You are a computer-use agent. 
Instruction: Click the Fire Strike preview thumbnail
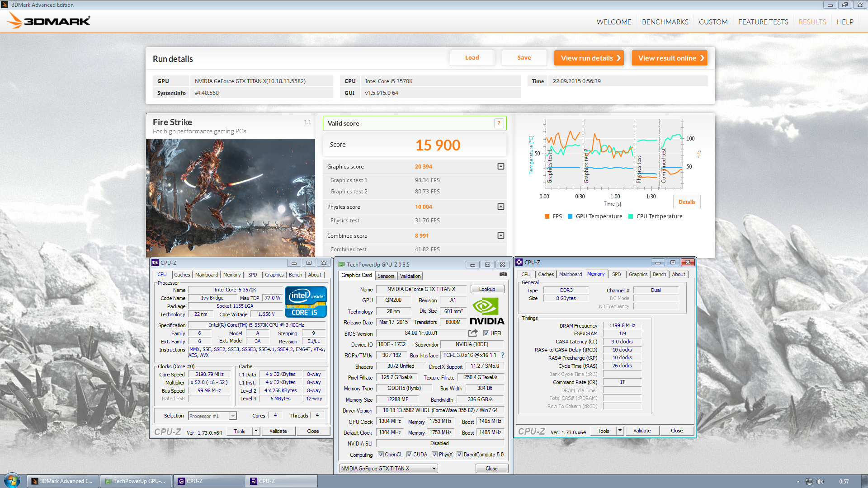click(231, 198)
